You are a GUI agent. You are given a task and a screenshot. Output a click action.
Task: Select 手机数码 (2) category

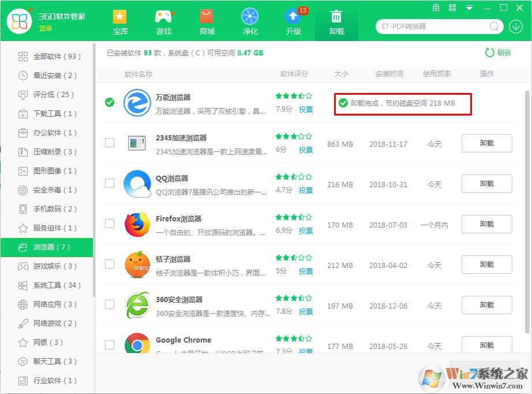tap(47, 209)
